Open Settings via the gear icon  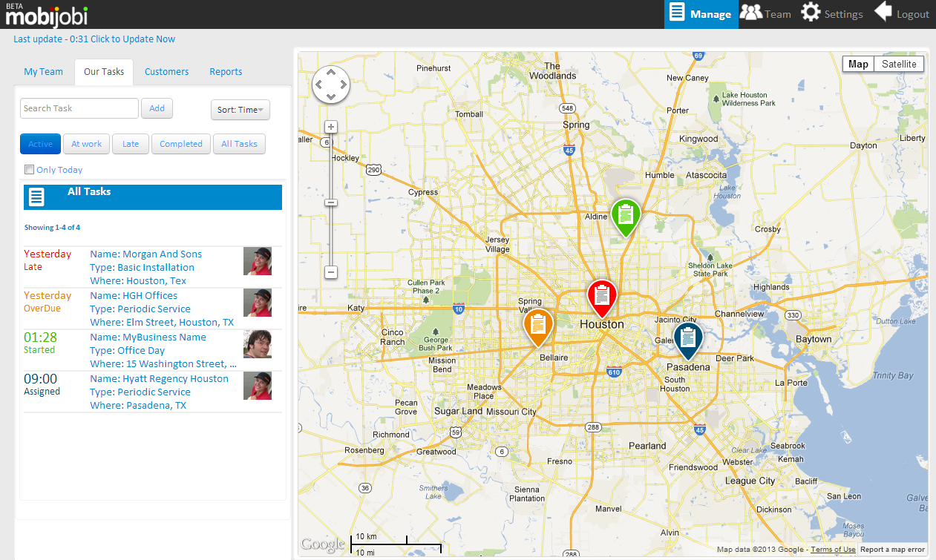(x=811, y=13)
